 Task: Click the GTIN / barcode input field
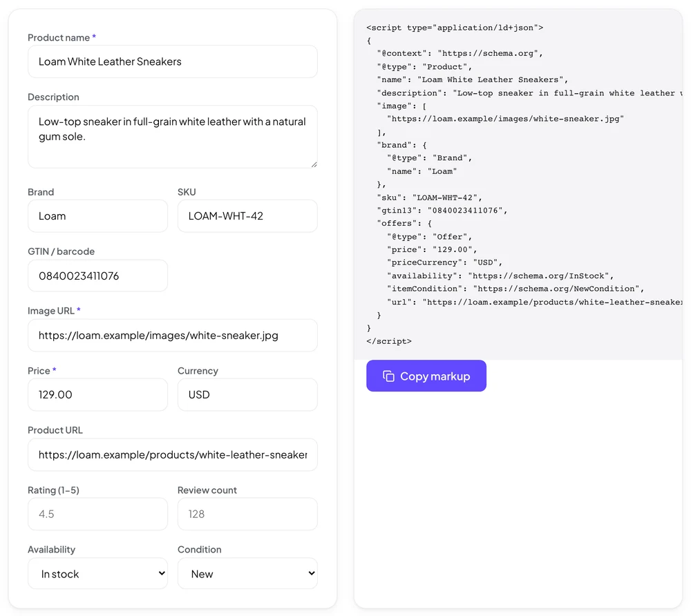pyautogui.click(x=98, y=276)
